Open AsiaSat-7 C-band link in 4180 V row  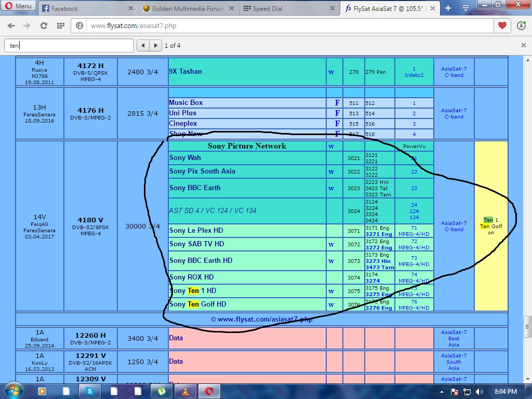(454, 227)
